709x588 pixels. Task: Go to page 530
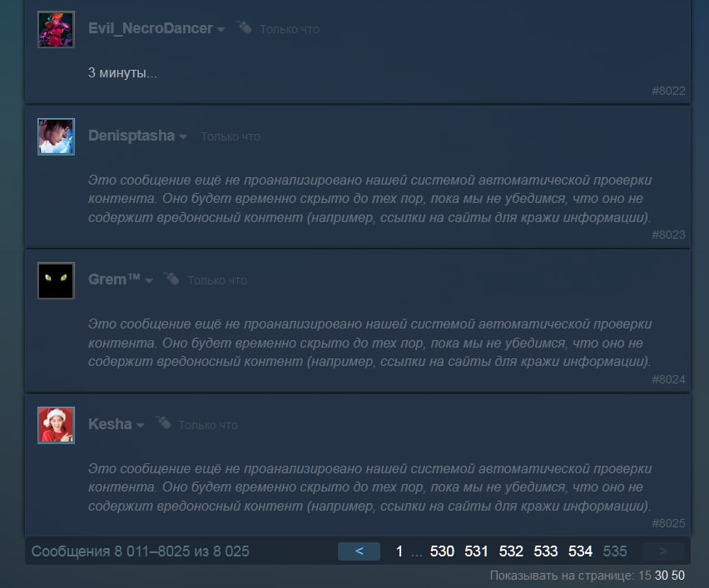(x=442, y=551)
